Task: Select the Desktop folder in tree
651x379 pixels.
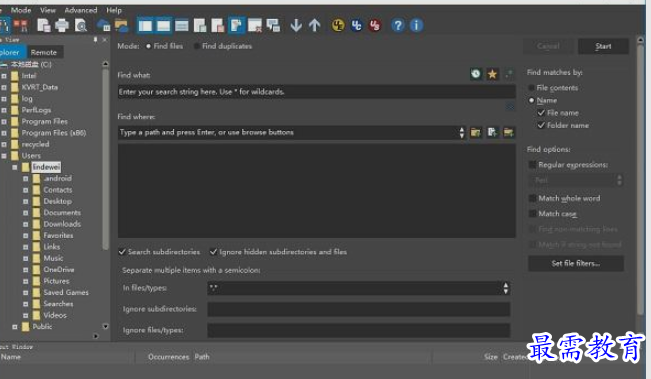Action: point(57,201)
